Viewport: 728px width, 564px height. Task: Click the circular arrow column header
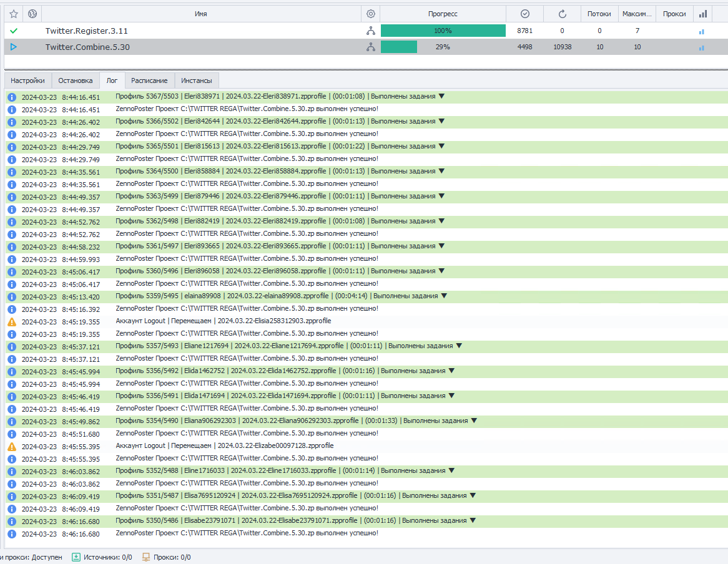coord(562,14)
